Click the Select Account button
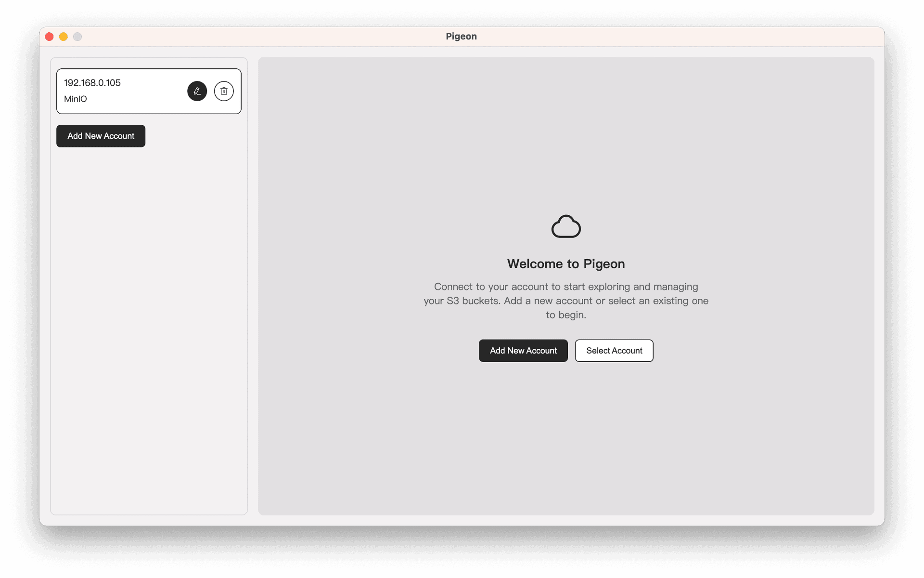 614,351
